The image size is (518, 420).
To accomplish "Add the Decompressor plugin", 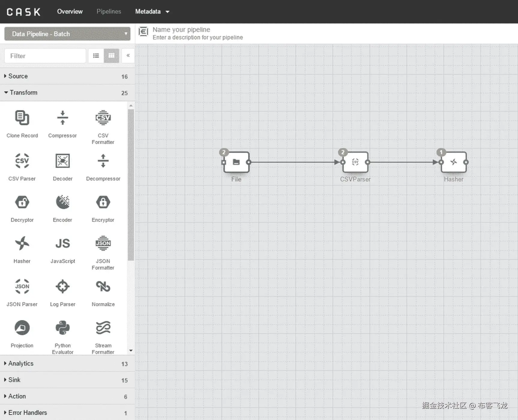I will click(103, 161).
